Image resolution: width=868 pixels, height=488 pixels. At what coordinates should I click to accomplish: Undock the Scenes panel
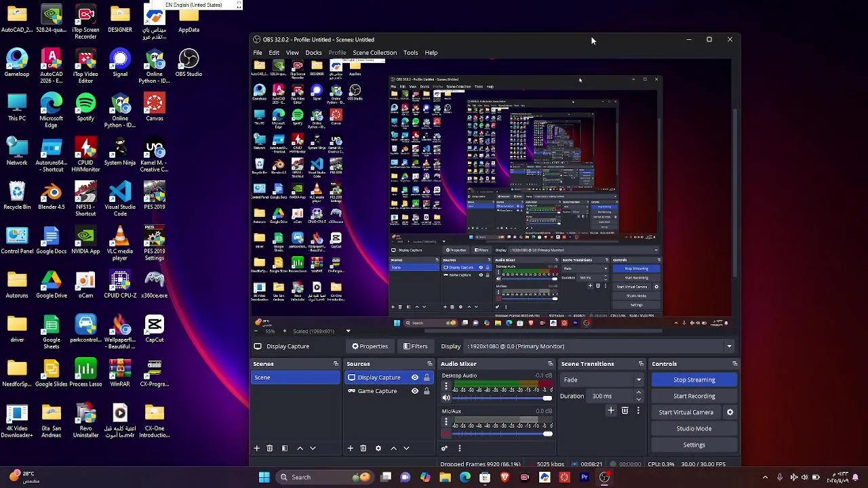(x=336, y=364)
